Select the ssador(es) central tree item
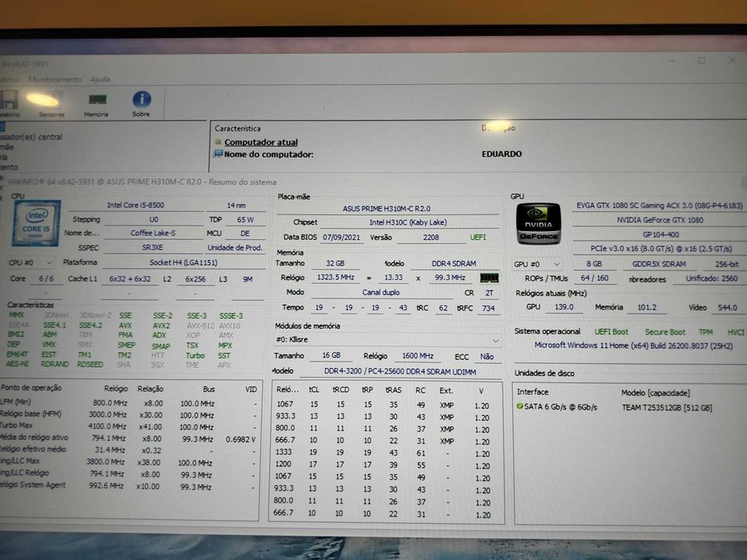 (x=31, y=137)
